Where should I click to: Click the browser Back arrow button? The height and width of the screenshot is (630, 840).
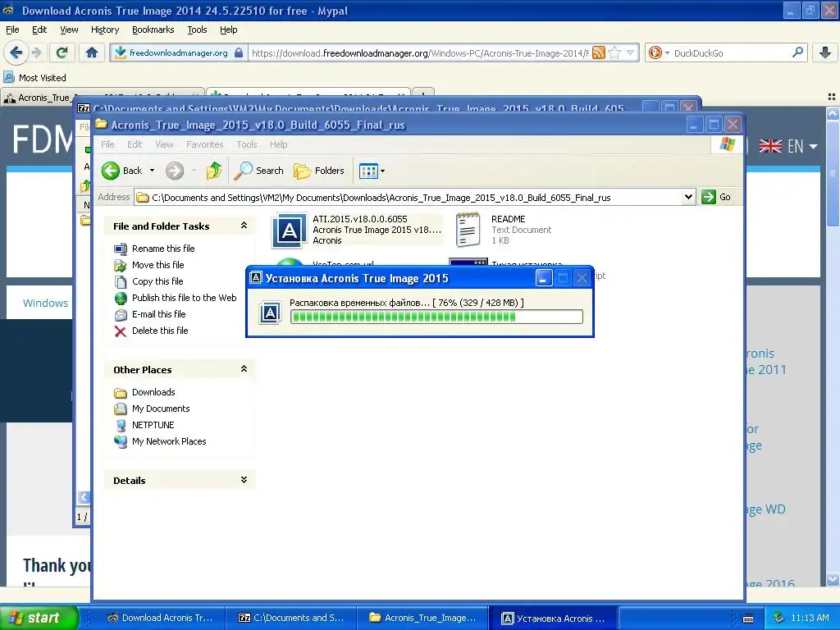16,52
